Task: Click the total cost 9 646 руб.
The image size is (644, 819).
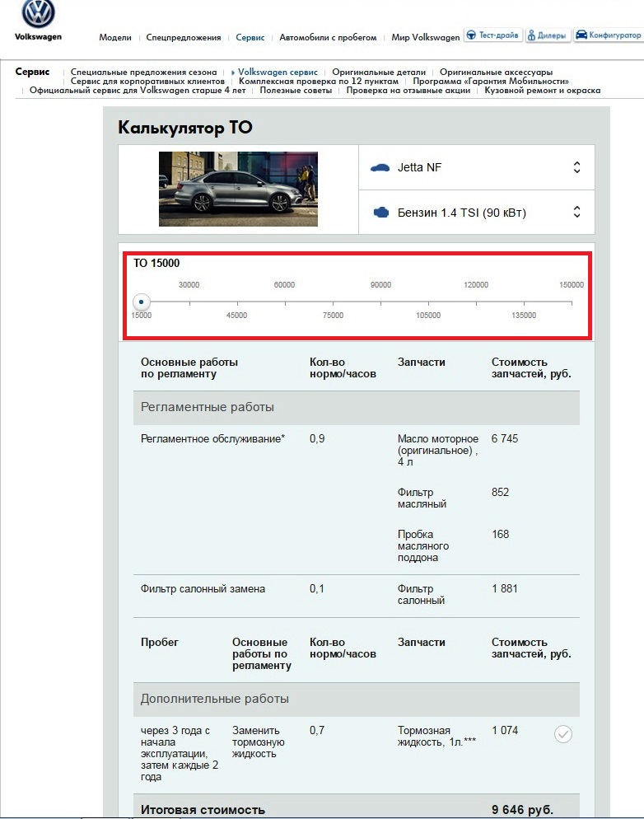Action: click(522, 810)
